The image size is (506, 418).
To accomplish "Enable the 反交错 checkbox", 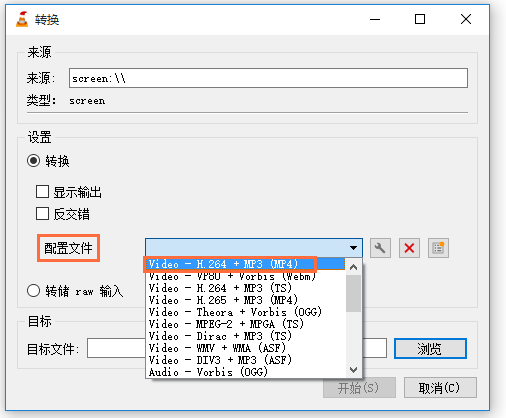I will point(42,214).
